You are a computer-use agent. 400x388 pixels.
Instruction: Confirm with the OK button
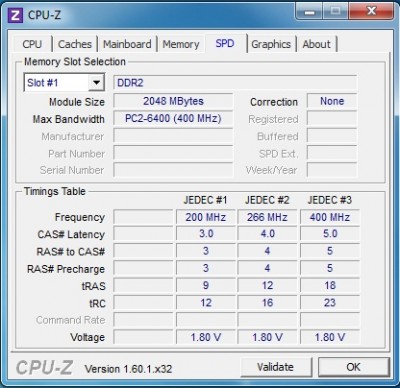(x=353, y=367)
